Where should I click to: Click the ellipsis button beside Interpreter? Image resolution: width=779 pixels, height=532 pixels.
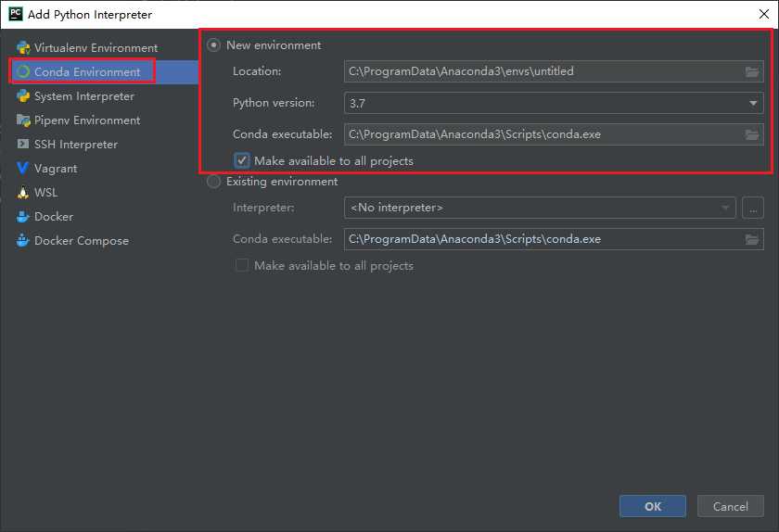point(753,208)
